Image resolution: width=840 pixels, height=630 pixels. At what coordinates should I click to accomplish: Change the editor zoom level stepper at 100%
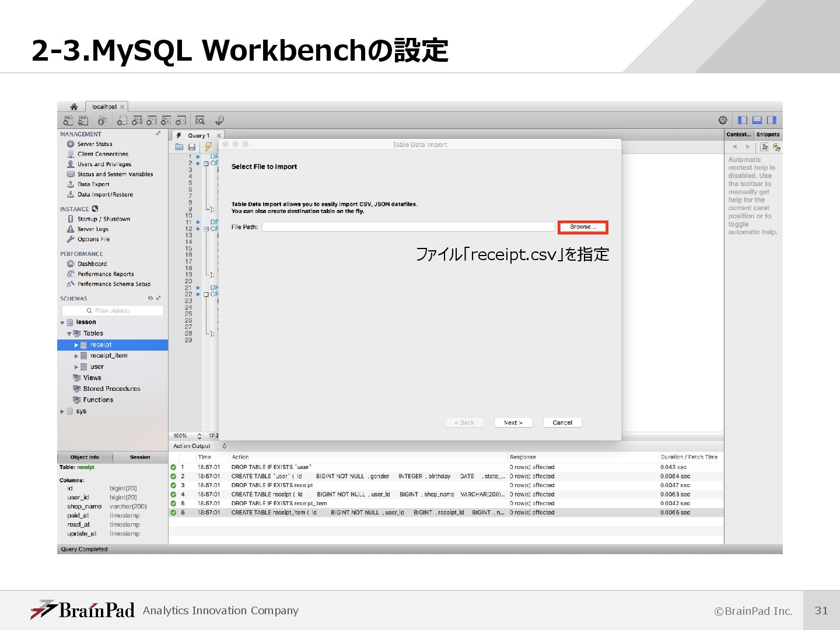[x=199, y=436]
